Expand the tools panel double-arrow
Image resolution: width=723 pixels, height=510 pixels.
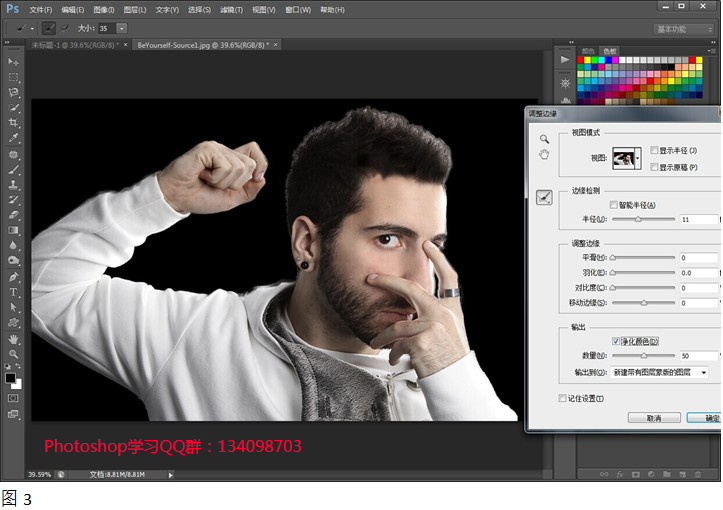[7, 42]
